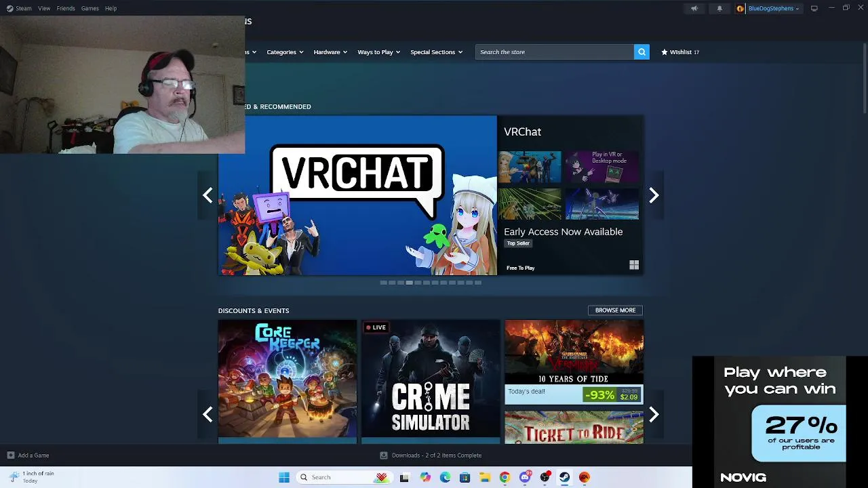Select VRChat bottom-right blue screenshot

click(602, 204)
